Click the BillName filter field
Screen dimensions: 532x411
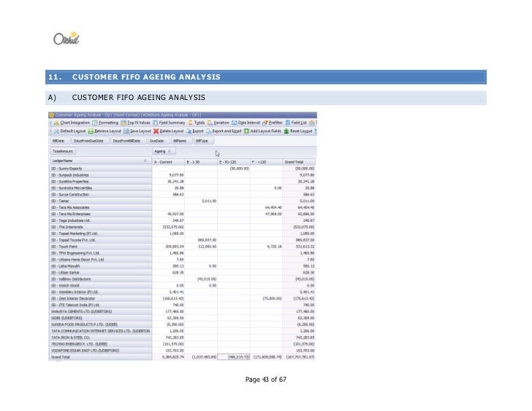tap(181, 141)
